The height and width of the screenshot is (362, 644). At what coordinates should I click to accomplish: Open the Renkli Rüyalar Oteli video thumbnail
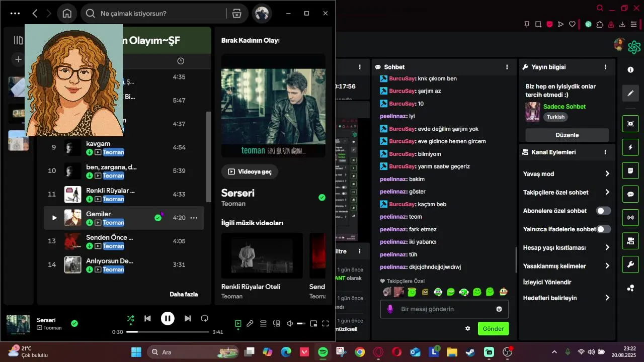pos(262,255)
